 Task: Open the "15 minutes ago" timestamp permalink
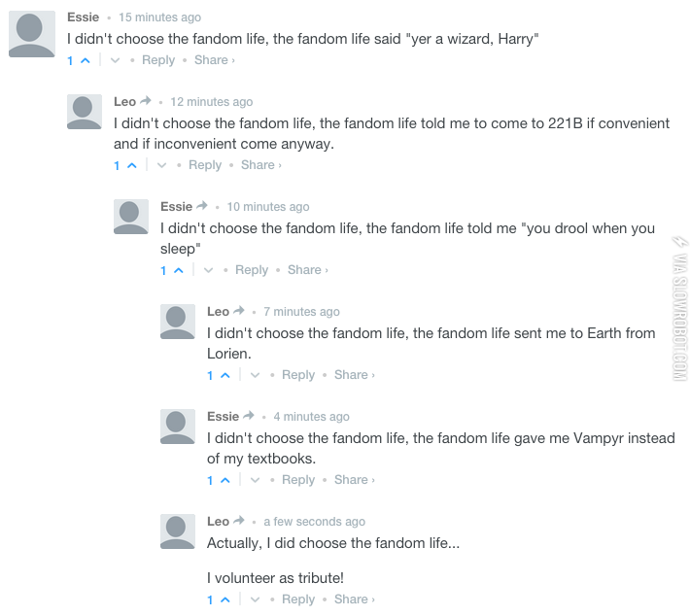[159, 17]
